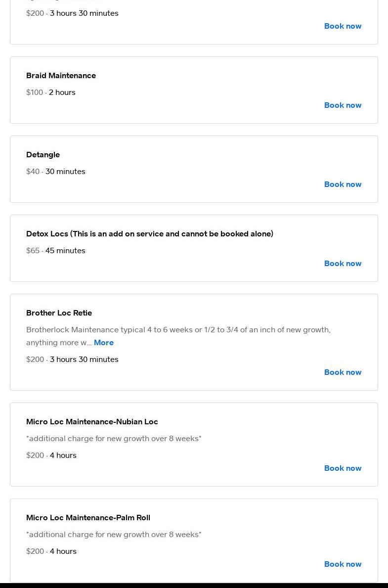Click Book now for Brother Loc Retie
Screen dimensions: 388x588
pos(343,372)
